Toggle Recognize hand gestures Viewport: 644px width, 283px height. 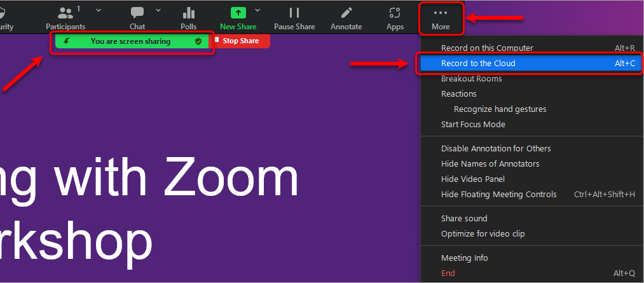[x=532, y=109]
